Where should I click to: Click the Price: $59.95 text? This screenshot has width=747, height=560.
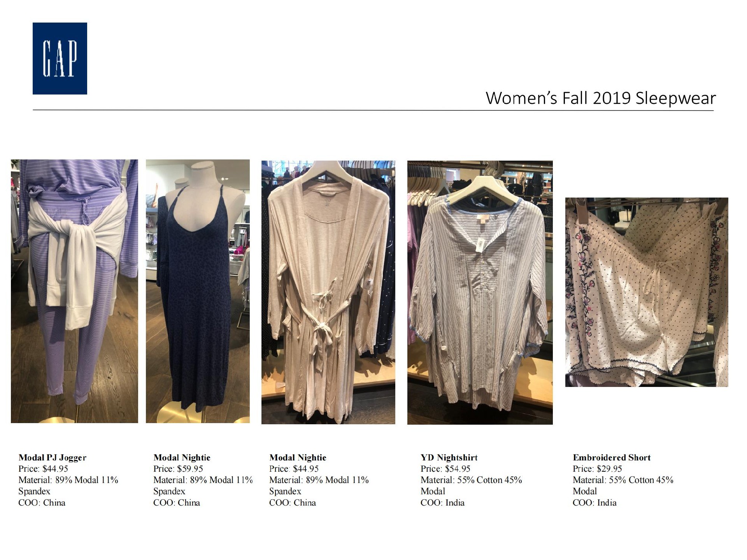tap(178, 469)
